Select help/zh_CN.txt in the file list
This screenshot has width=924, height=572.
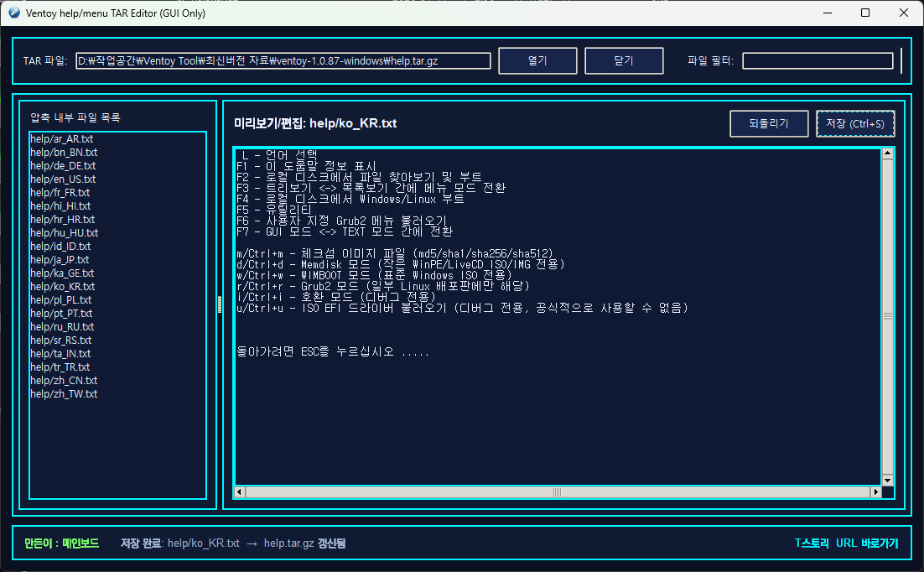coord(64,380)
